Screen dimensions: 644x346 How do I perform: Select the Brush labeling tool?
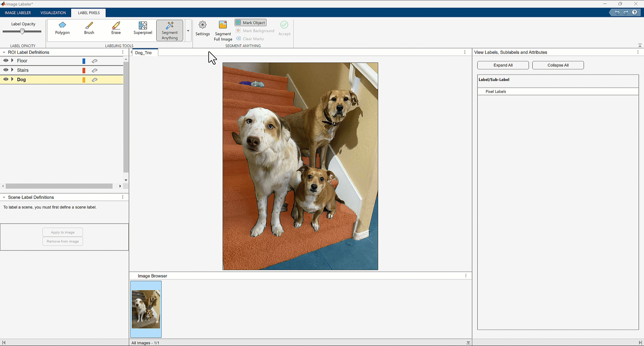[89, 28]
